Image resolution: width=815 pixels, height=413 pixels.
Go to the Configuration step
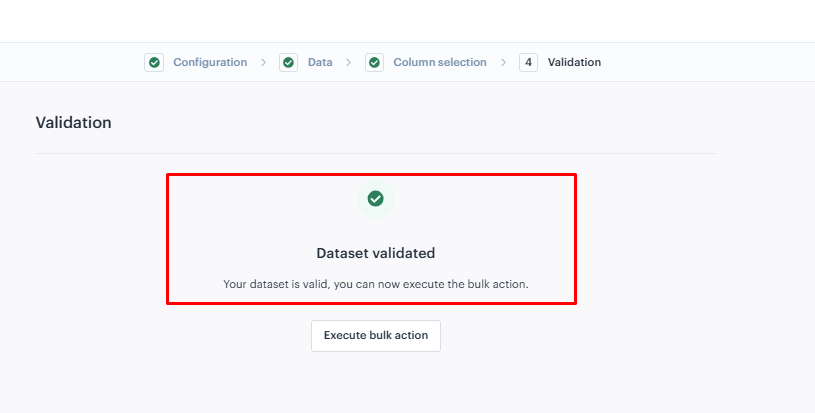tap(210, 62)
